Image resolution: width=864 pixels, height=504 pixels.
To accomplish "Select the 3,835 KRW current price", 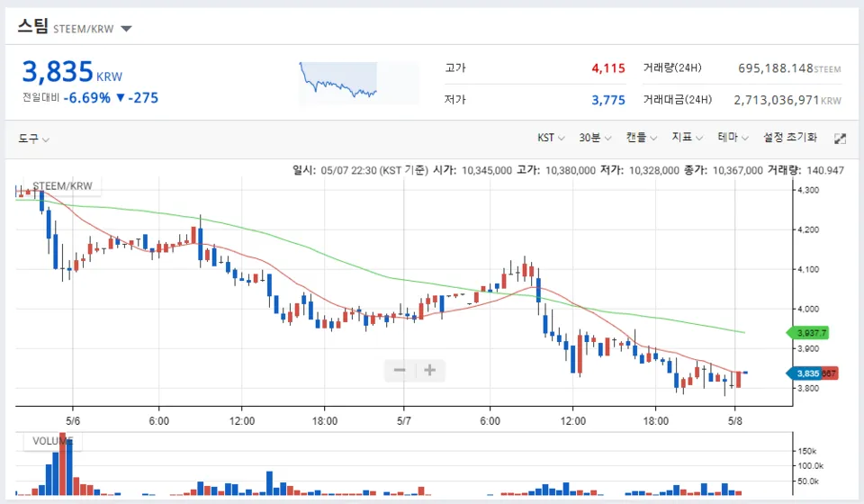I will click(x=72, y=72).
